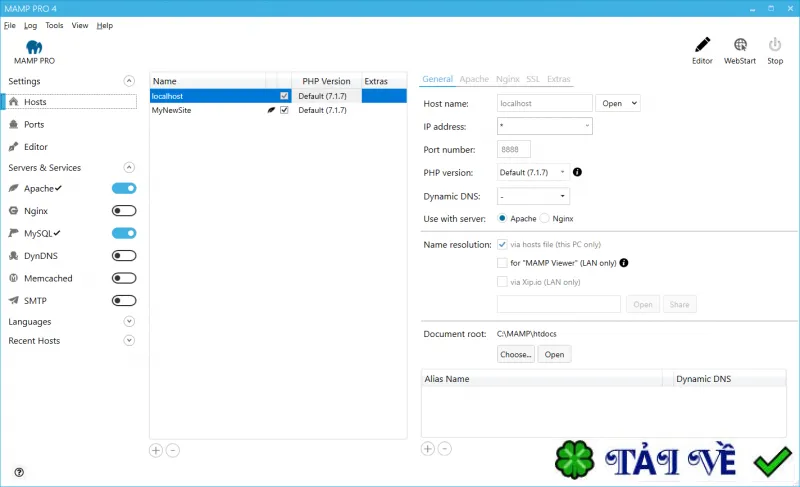Expand the Dynamic DNS dropdown
The image size is (800, 487).
533,196
